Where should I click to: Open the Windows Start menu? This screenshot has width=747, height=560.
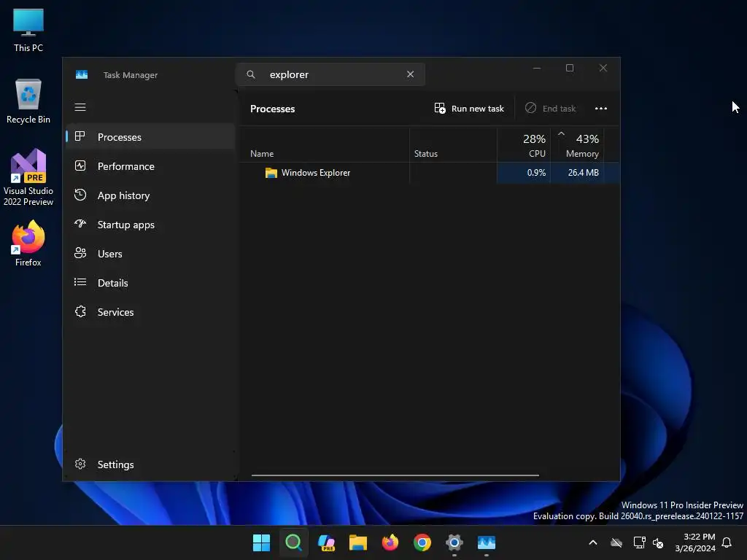261,542
